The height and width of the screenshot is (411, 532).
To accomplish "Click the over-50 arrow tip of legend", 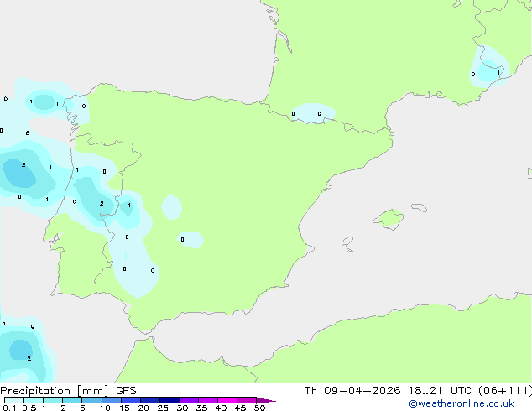I will pyautogui.click(x=266, y=400).
